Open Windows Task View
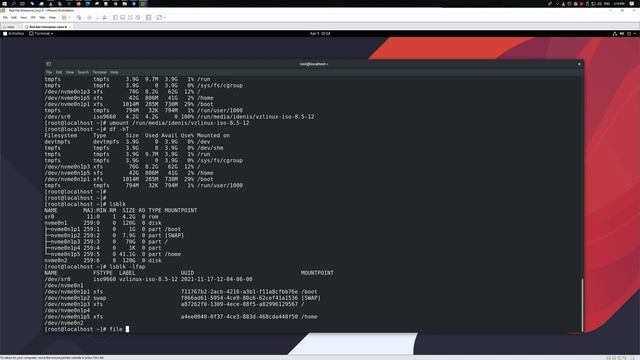 click(x=22, y=4)
